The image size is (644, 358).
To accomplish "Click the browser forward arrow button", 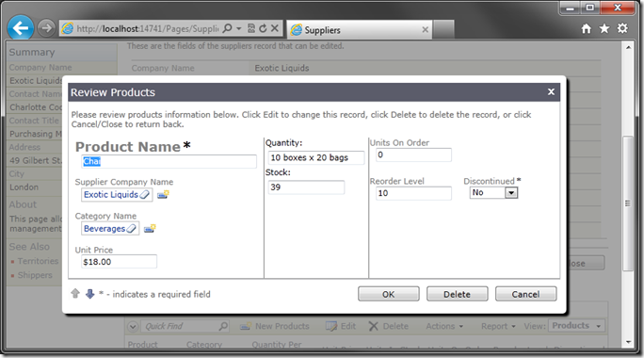I will [46, 28].
